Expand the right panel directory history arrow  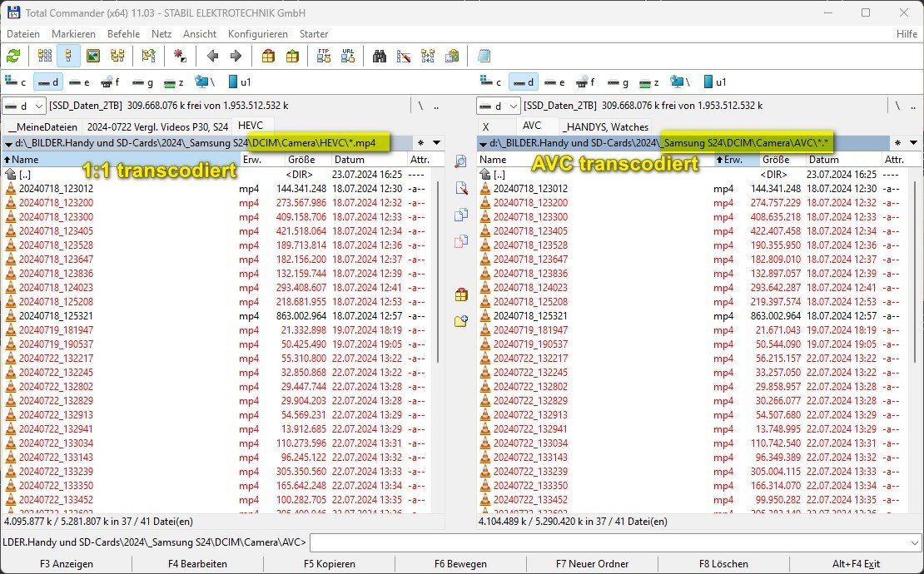(x=912, y=143)
